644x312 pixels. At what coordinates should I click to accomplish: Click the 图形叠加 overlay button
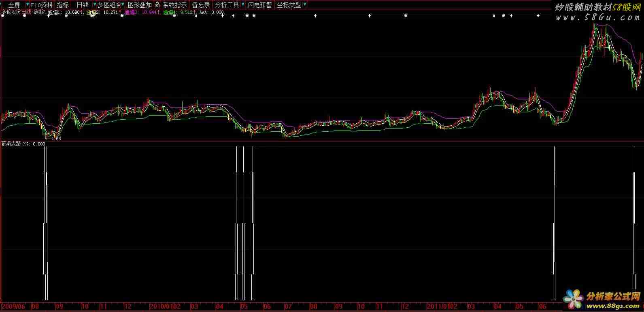click(140, 5)
